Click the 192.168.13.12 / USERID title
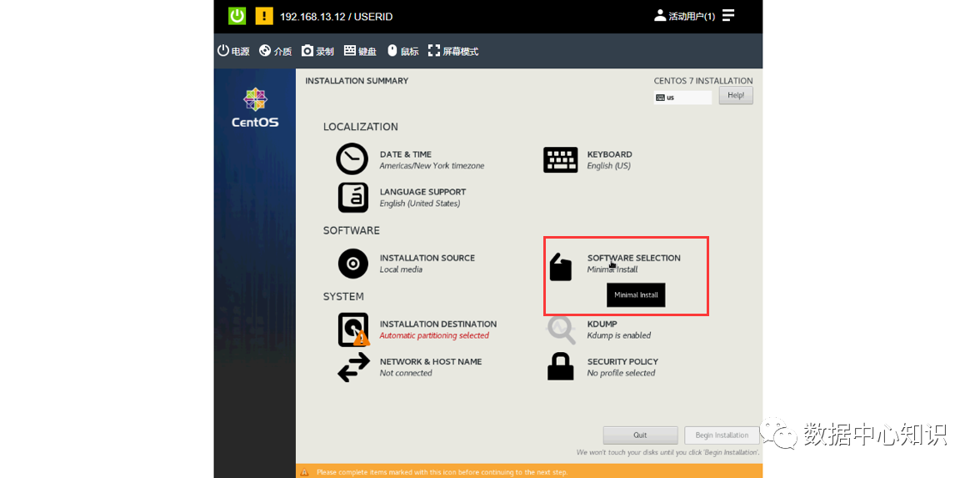The height and width of the screenshot is (478, 980). (x=337, y=17)
